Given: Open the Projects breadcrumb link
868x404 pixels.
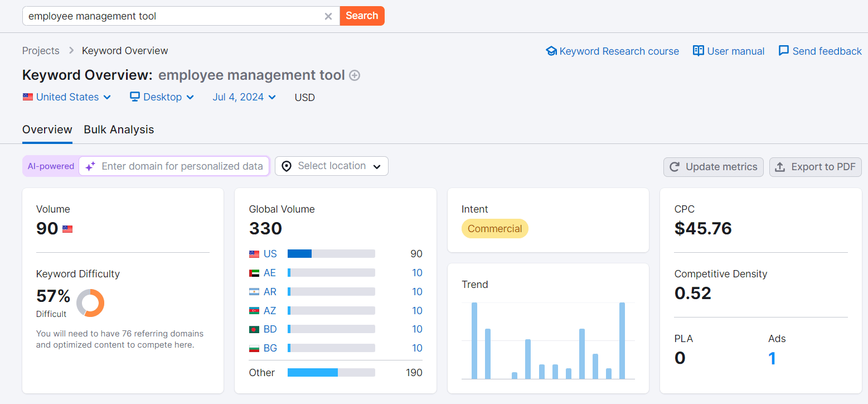Looking at the screenshot, I should tap(41, 51).
